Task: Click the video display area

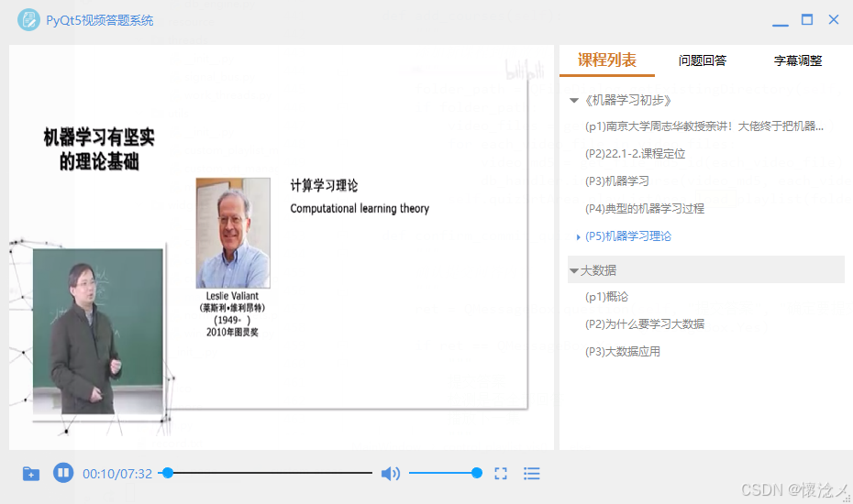Action: [282, 247]
